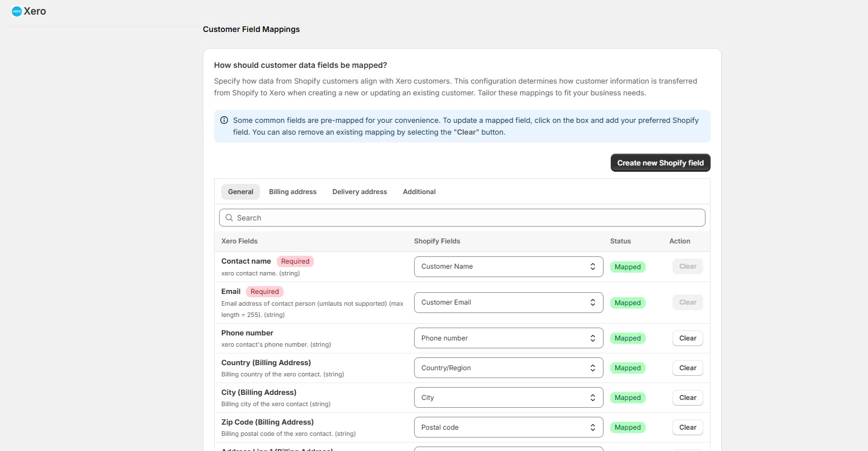Clear the City (Billing Address) mapping
This screenshot has width=868, height=451.
pos(688,398)
